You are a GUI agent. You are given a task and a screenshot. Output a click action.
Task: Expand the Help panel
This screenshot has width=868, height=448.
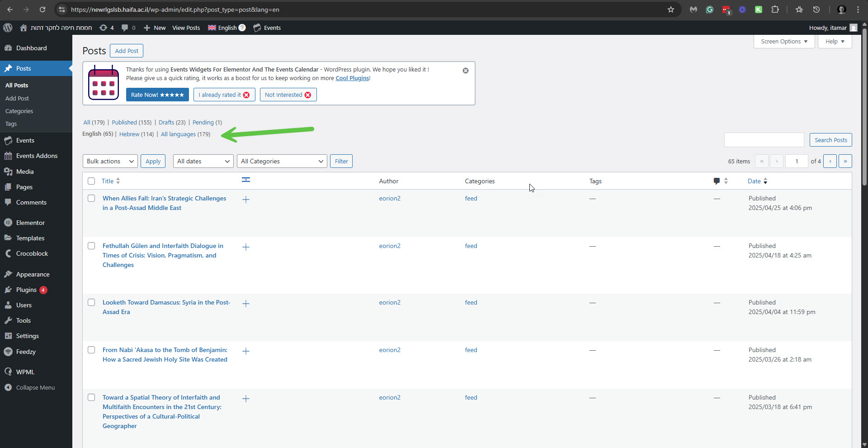coord(835,41)
